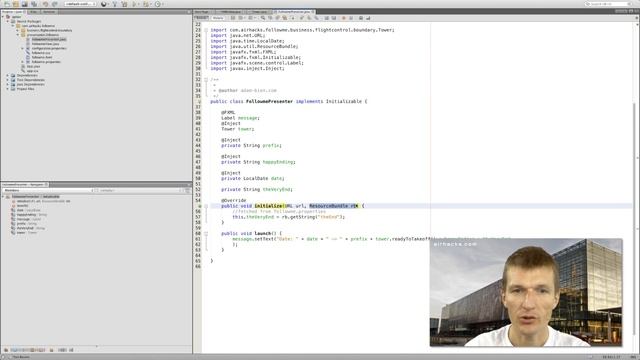The width and height of the screenshot is (640, 360).
Task: Open the project configuration dropdown
Action: (80, 4)
